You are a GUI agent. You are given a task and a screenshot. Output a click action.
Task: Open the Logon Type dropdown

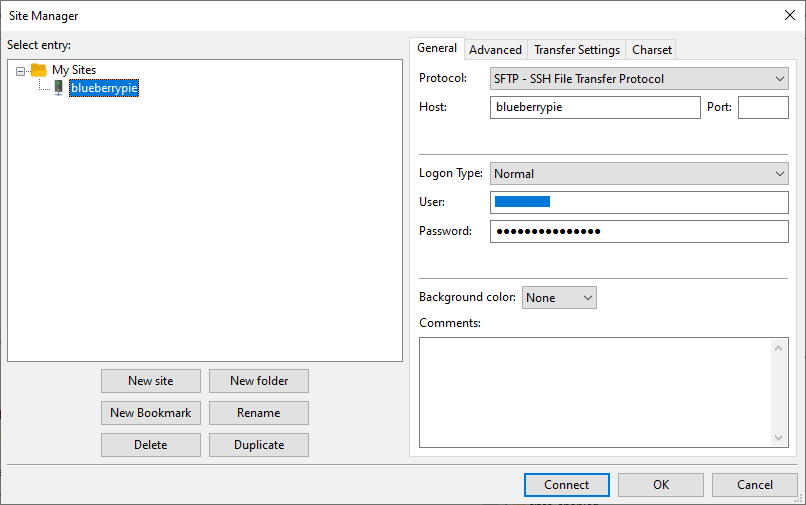(x=639, y=174)
